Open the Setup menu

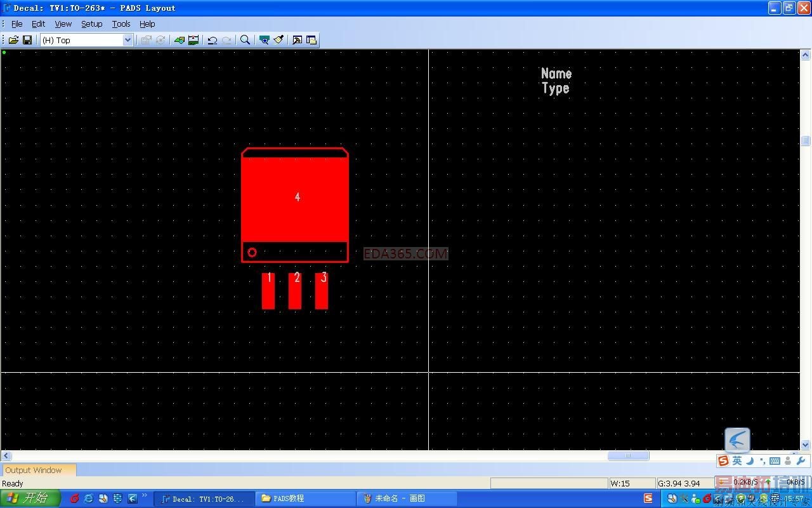[x=92, y=24]
